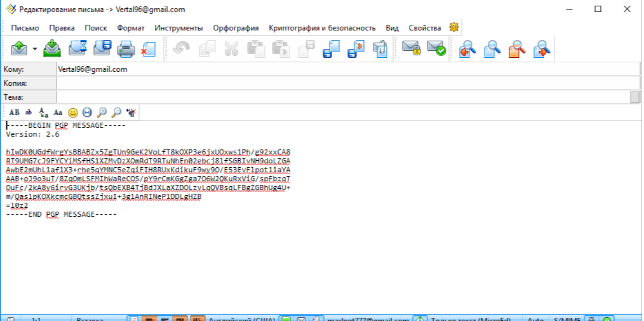The height and width of the screenshot is (321, 644).
Task: Click the PGP line starting with 'hIwDK0UGdf'
Action: (x=148, y=152)
